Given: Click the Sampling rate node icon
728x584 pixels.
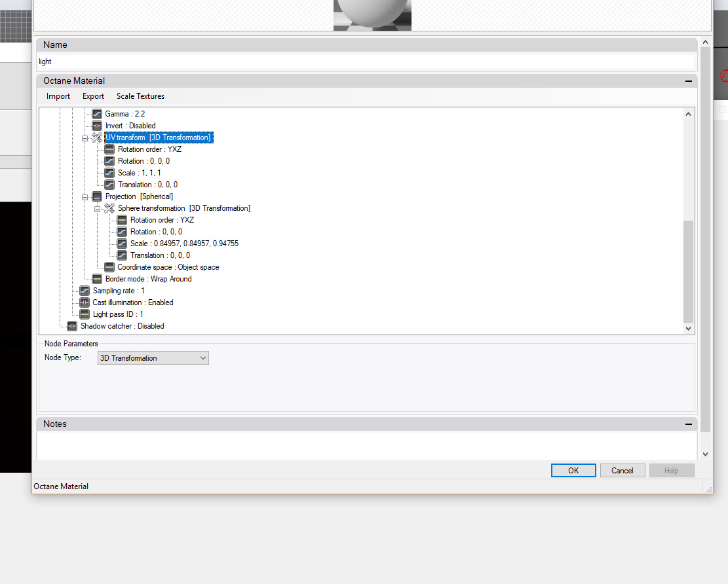Looking at the screenshot, I should pyautogui.click(x=84, y=291).
